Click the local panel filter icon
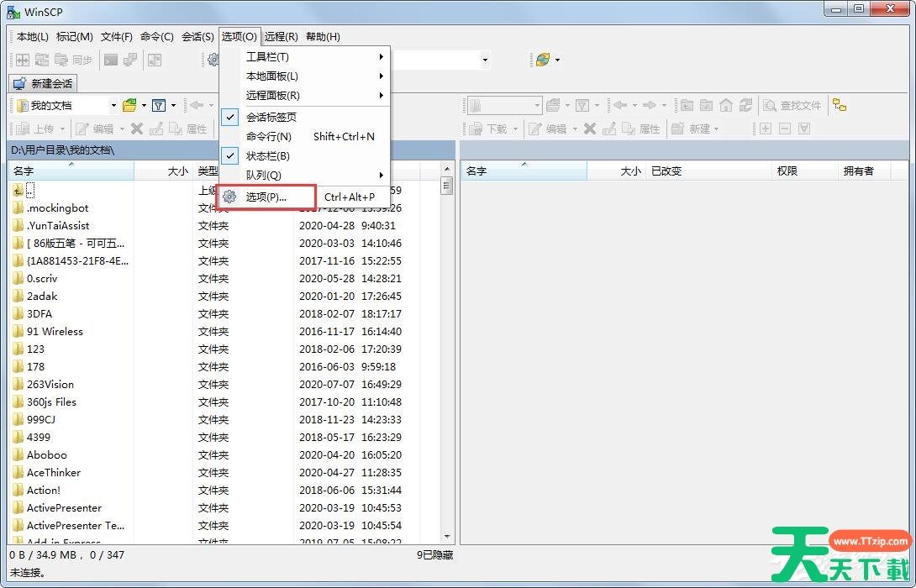Viewport: 916px width, 588px height. (158, 105)
